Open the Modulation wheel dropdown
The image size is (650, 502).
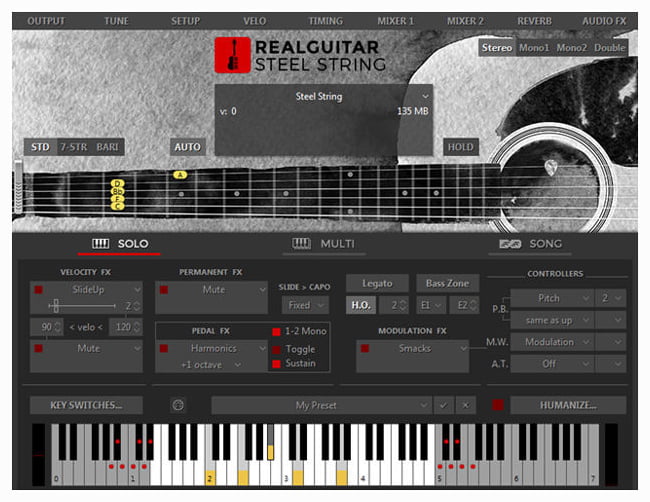(552, 342)
